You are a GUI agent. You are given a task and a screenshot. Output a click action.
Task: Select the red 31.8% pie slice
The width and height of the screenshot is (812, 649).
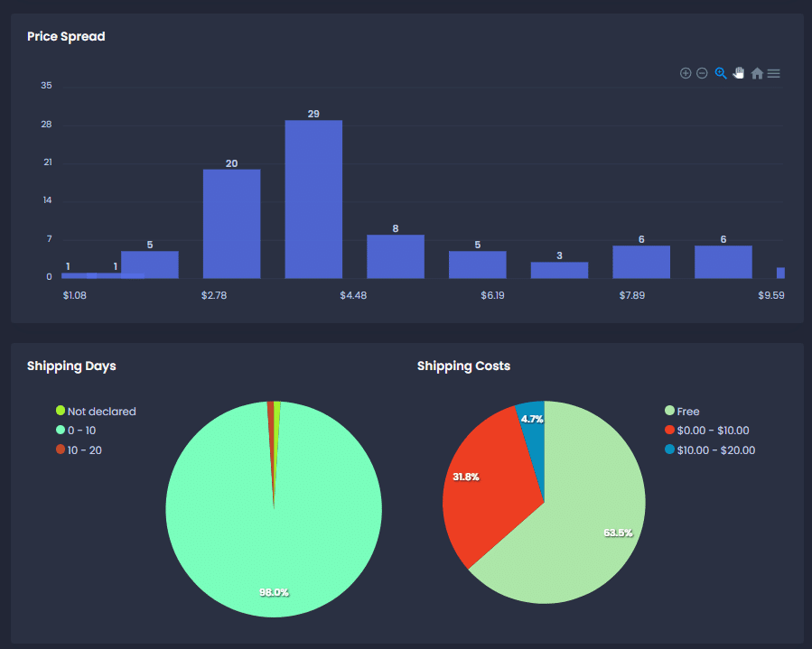click(x=483, y=487)
